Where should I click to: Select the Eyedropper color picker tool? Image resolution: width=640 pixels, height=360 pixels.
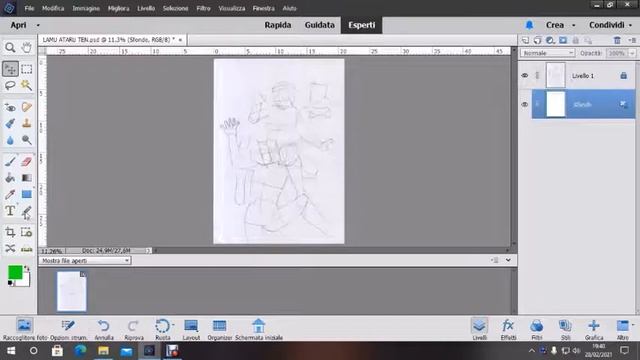(10, 194)
